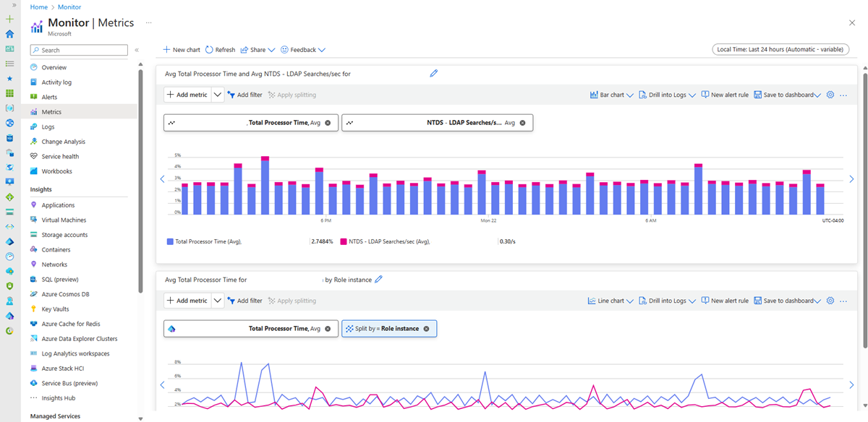Open the Overview page in sidebar
The image size is (868, 422).
tap(54, 67)
